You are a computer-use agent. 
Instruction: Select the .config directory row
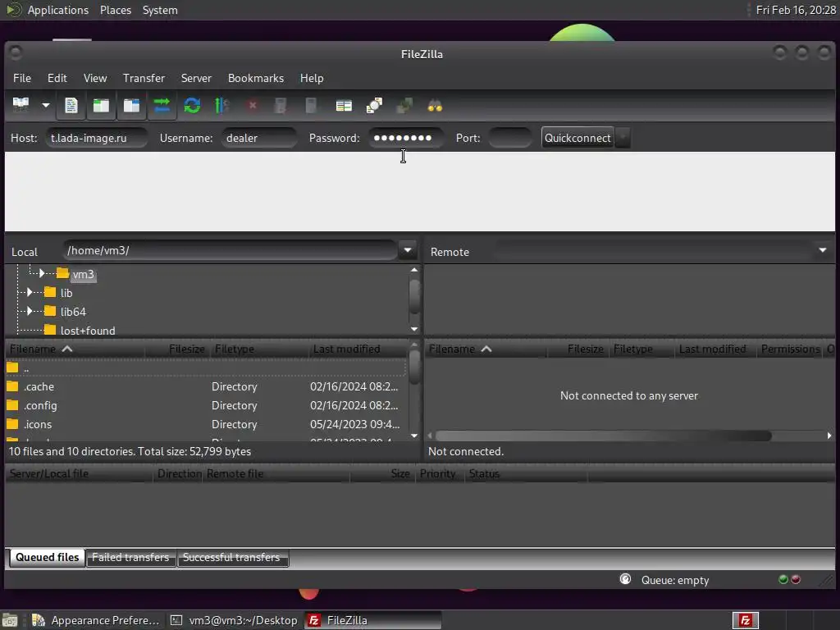(206, 405)
